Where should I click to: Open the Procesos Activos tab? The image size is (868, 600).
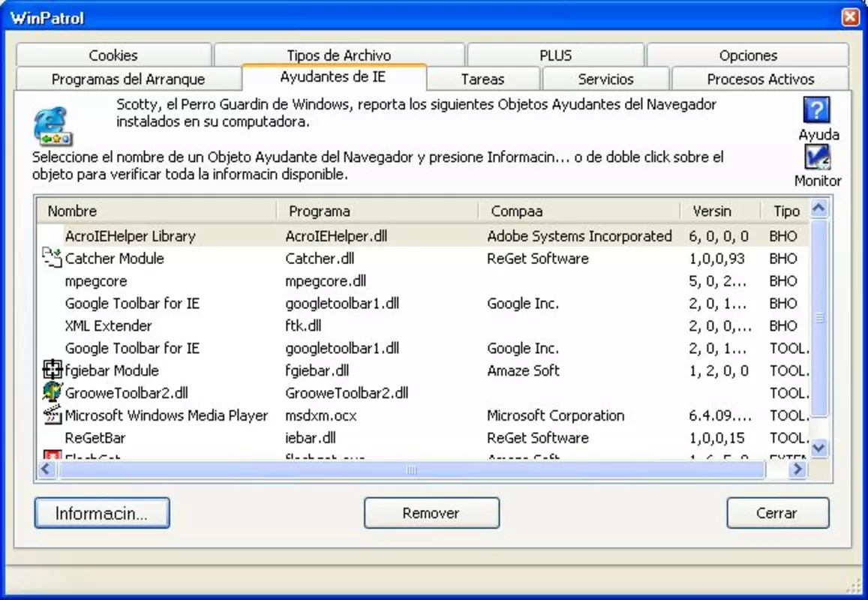click(761, 79)
